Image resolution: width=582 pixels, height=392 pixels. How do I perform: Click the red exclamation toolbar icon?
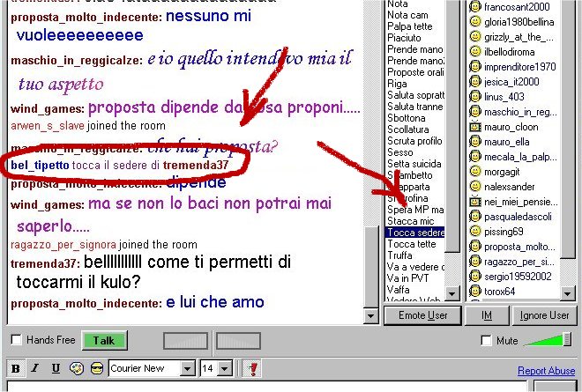click(253, 368)
